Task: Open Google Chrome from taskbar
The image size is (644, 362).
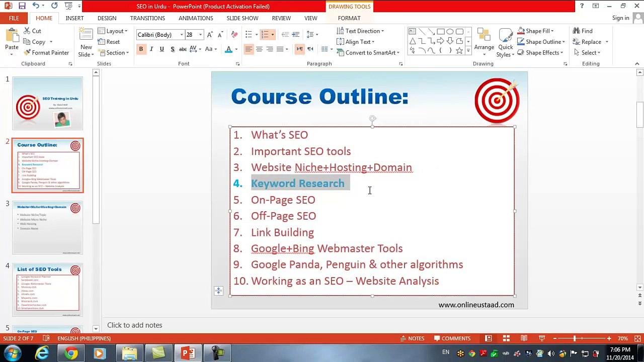Action: tap(71, 353)
